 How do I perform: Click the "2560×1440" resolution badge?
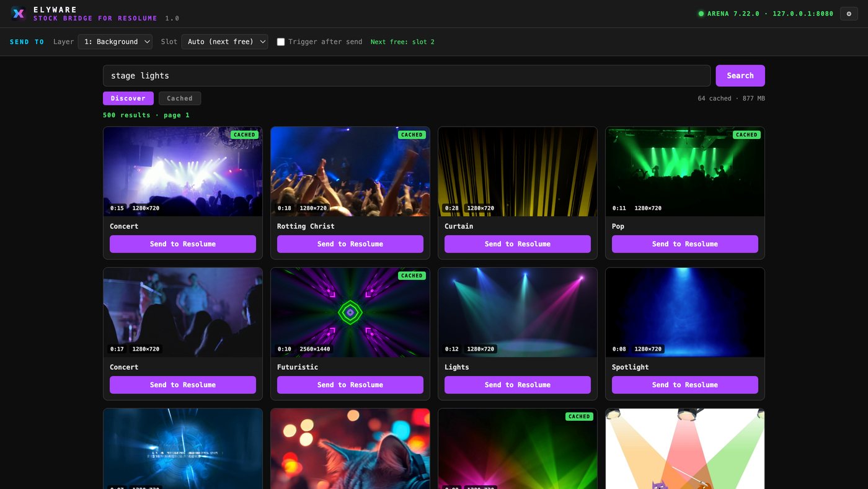(315, 349)
